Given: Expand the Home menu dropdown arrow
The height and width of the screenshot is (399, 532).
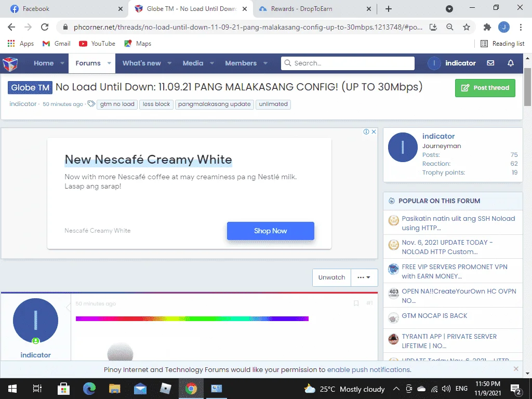Looking at the screenshot, I should coord(62,63).
